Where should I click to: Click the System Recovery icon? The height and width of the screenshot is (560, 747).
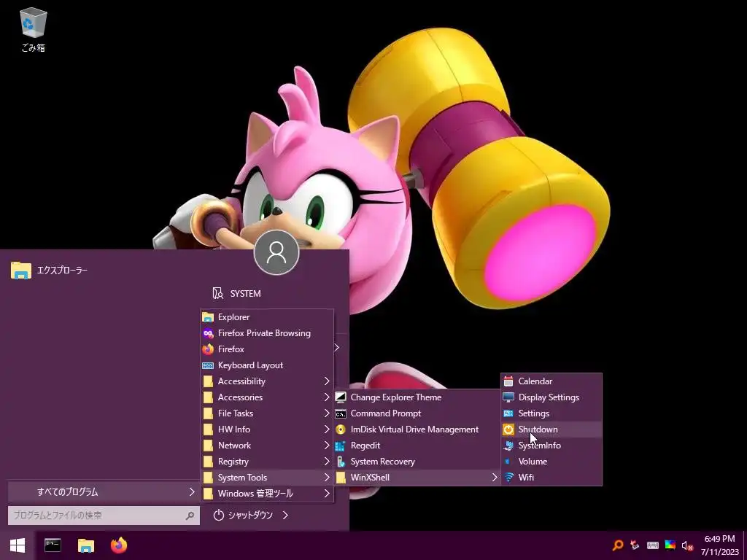(x=341, y=462)
